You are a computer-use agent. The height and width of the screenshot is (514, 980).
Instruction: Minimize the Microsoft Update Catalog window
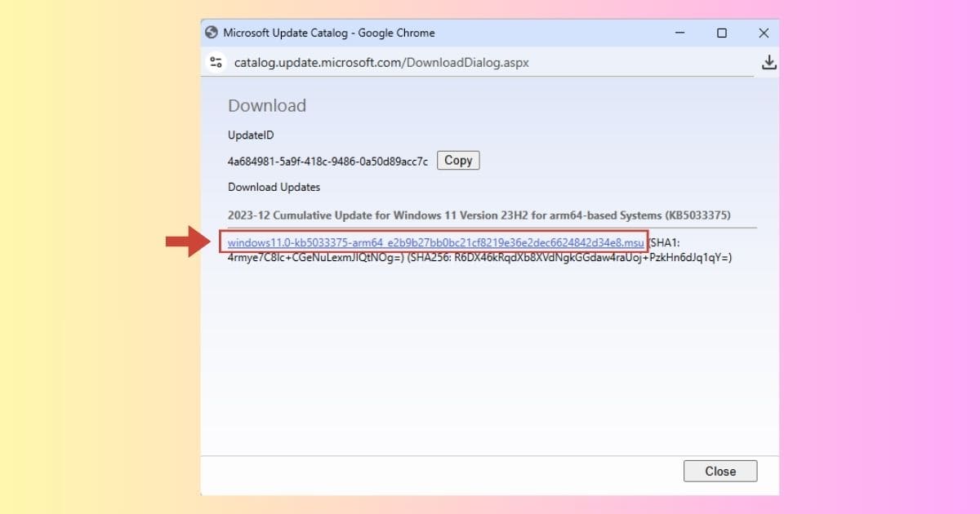pos(679,33)
